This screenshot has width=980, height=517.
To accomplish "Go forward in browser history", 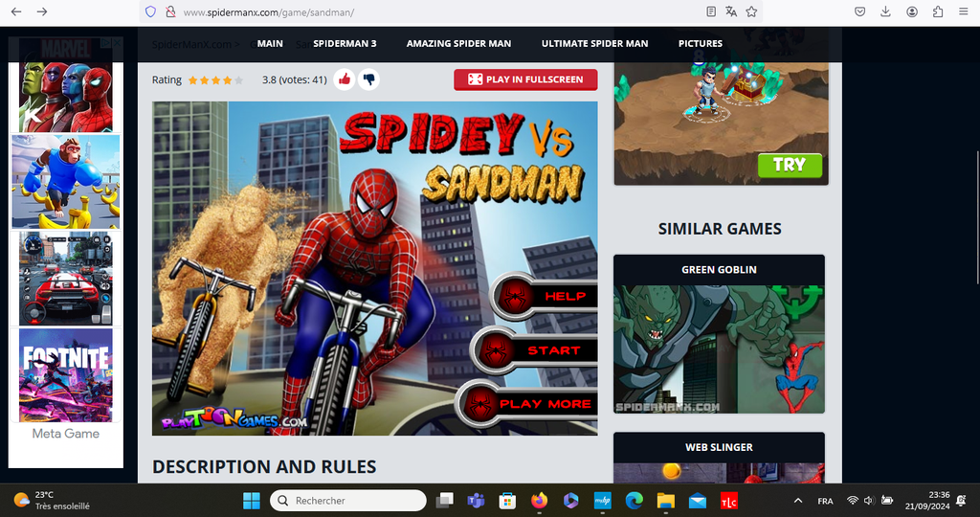I will point(42,11).
